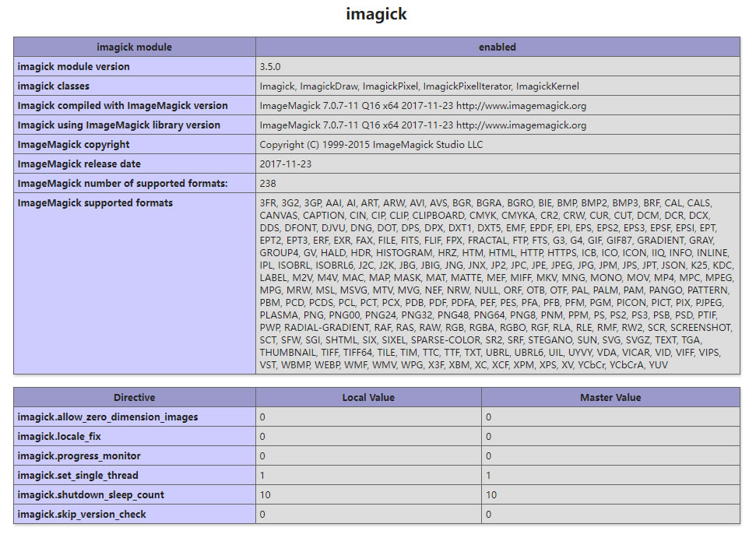Click the supported formats count 238
This screenshot has height=538, width=756.
[268, 183]
